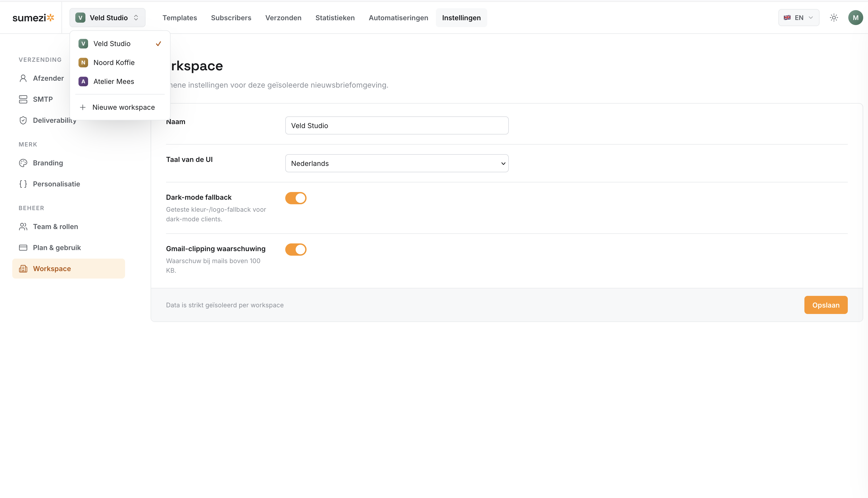Click the Workspace building icon
The width and height of the screenshot is (868, 498).
(x=23, y=268)
